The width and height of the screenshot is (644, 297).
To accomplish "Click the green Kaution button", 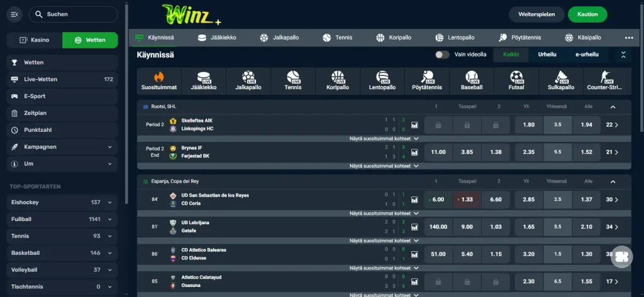I will (x=587, y=14).
